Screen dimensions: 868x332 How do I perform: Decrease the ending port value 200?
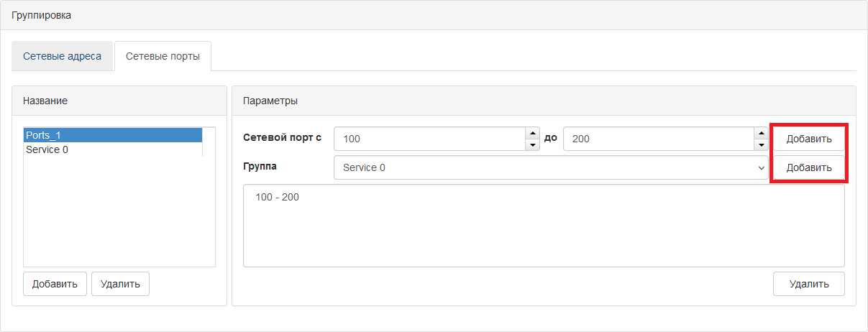(x=762, y=145)
